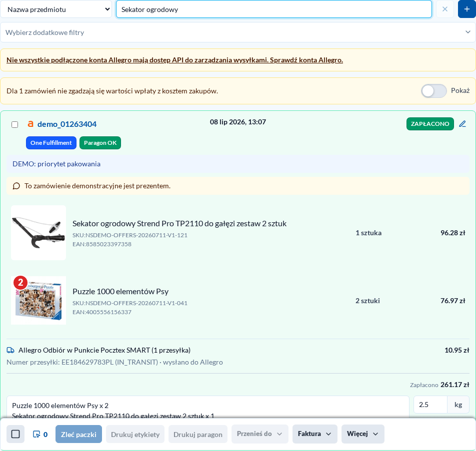476x451 pixels.
Task: Click the One Fulfillment tag
Action: point(51,143)
